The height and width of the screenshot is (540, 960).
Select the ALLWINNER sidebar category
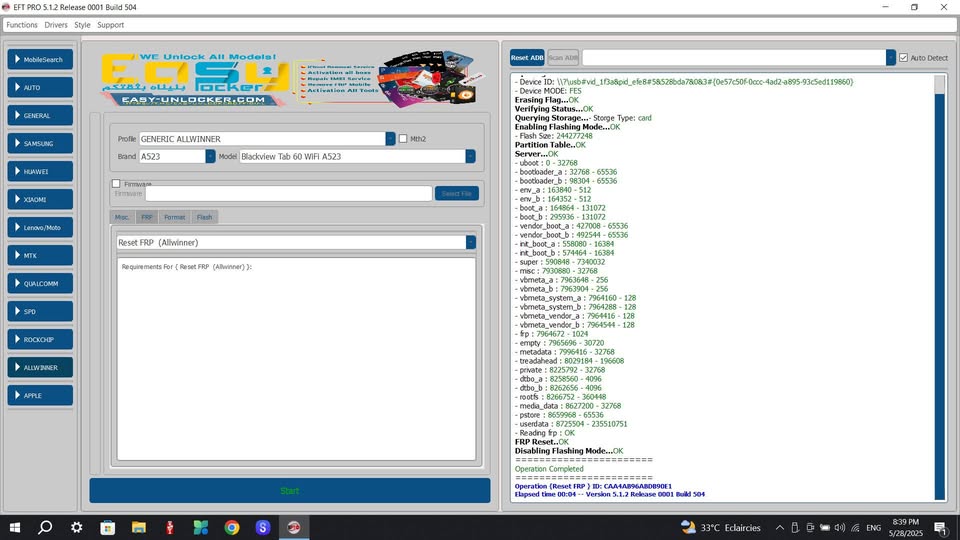(40, 367)
